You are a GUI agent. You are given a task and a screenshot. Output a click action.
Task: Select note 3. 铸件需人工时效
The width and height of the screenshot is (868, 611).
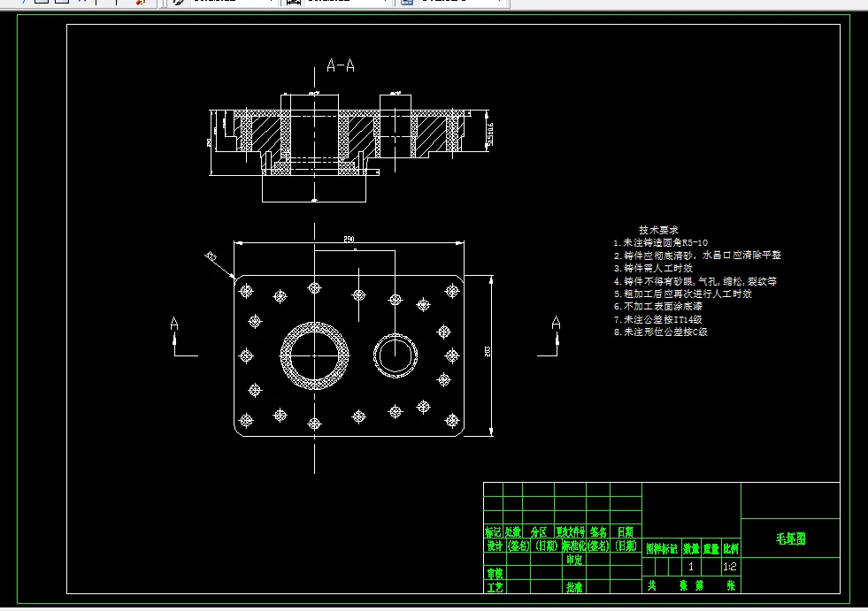[x=653, y=268]
